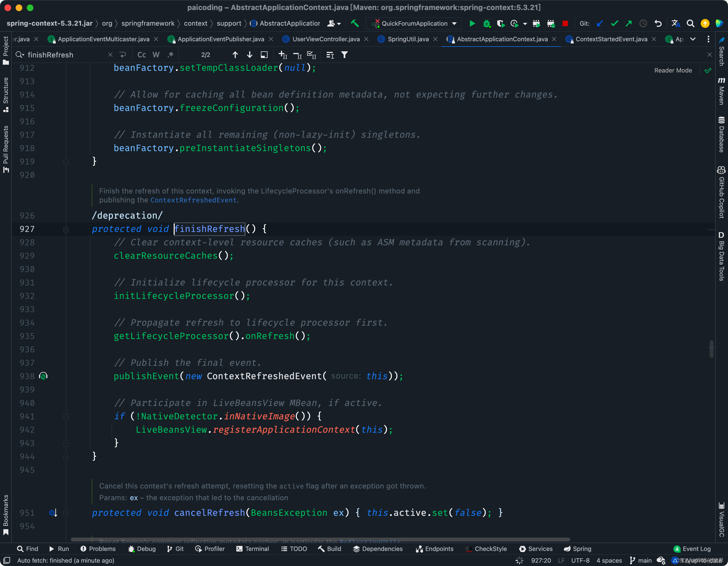Follow the ContextRefreshedEvent javadoc link
The width and height of the screenshot is (728, 566).
coord(193,200)
